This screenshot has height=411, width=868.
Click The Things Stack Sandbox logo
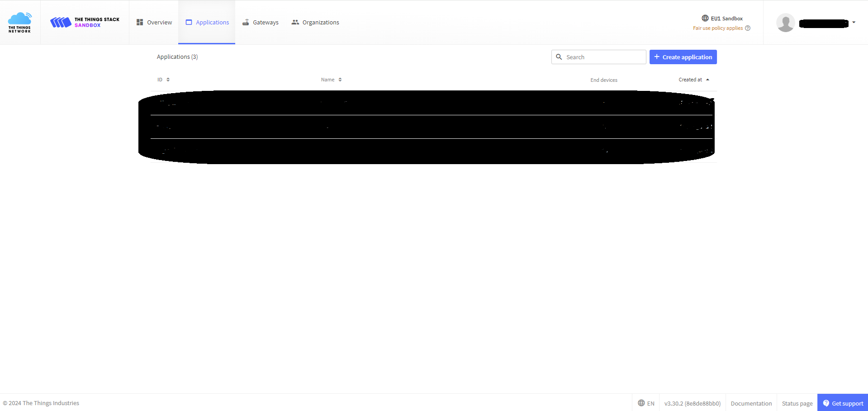pos(85,23)
